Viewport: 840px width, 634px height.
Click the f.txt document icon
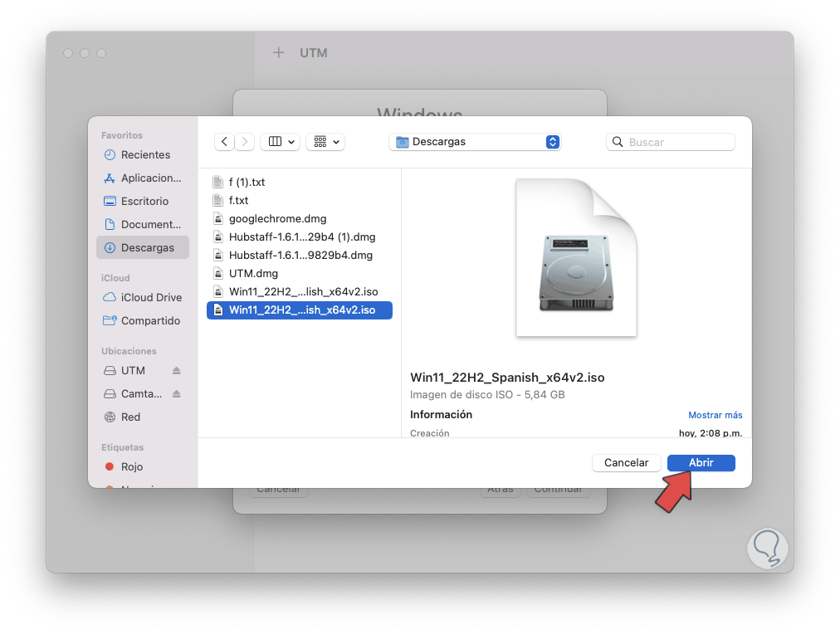tap(218, 200)
